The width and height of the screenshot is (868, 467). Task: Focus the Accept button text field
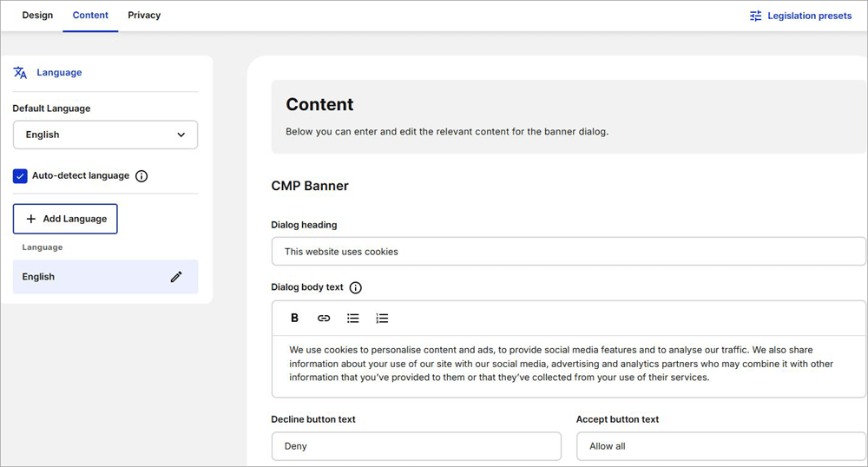(x=721, y=446)
